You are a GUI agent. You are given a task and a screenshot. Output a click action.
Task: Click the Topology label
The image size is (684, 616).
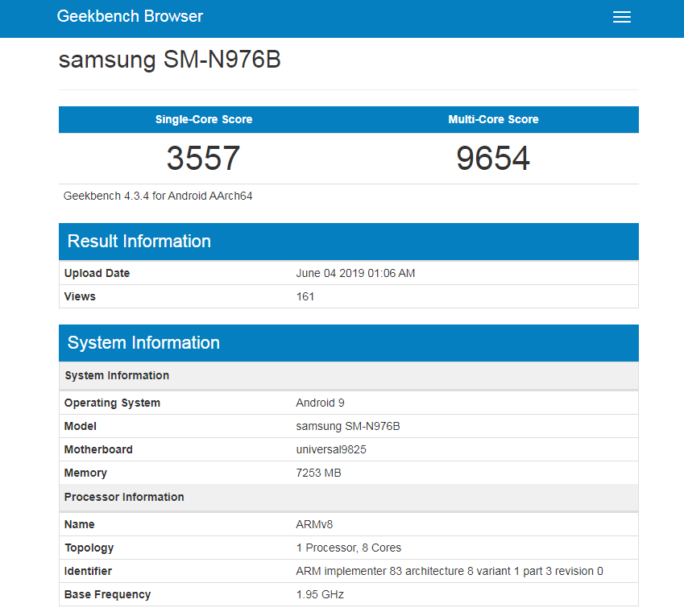pyautogui.click(x=89, y=548)
